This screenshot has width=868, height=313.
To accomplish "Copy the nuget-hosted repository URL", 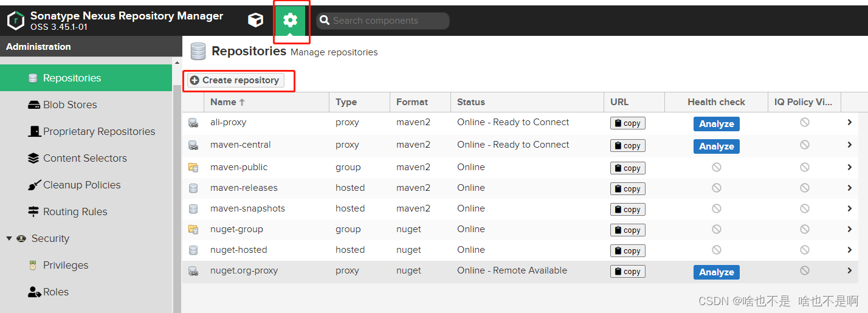I will point(627,251).
